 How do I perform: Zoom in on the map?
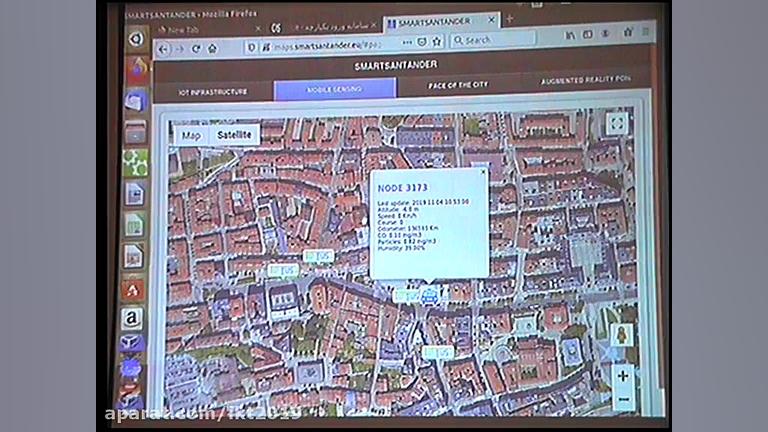click(623, 376)
